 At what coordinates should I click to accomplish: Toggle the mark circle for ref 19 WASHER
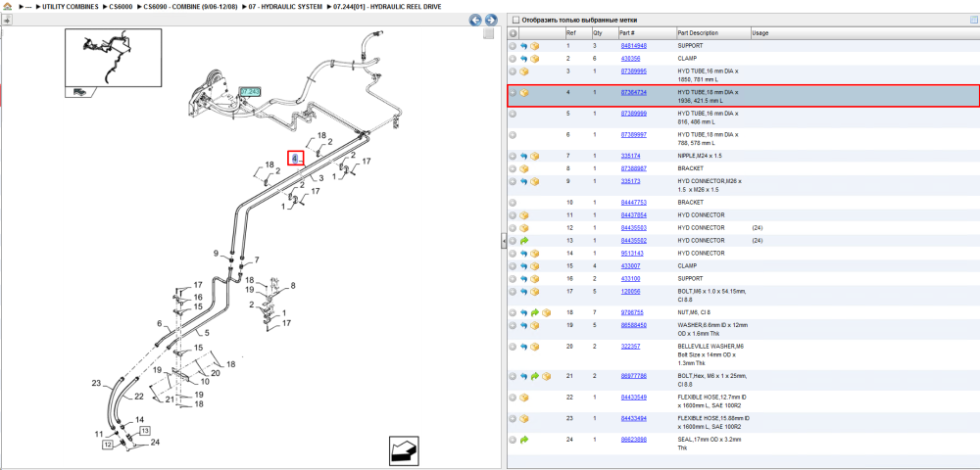tap(513, 325)
